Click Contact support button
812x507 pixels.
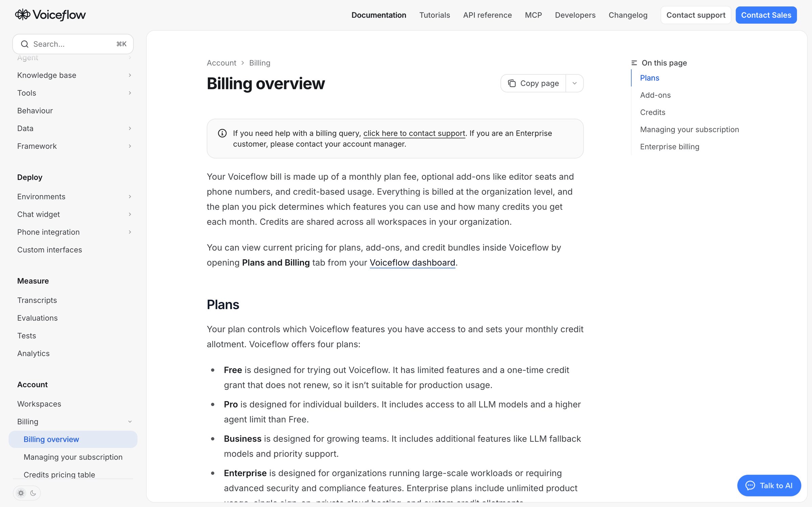coord(696,15)
